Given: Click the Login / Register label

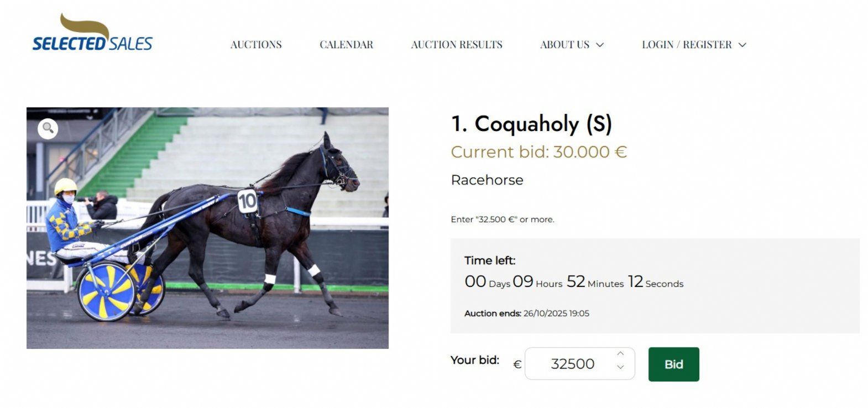Looking at the screenshot, I should click(687, 45).
